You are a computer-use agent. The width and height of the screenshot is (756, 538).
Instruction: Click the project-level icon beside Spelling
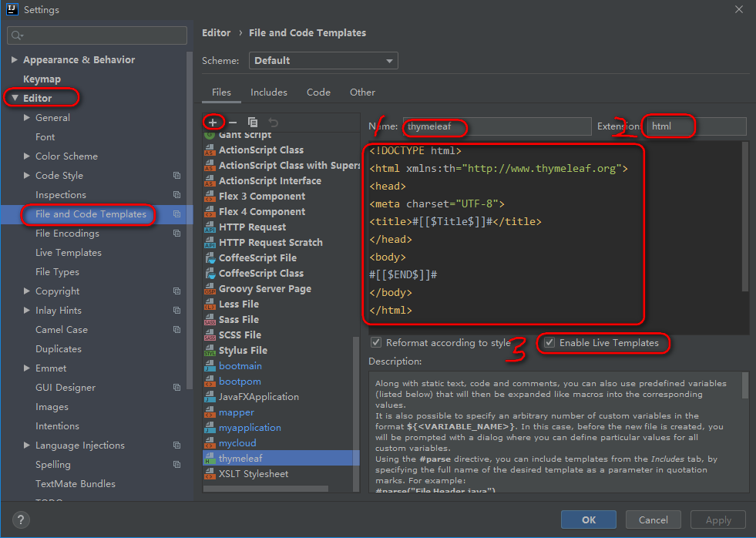tap(177, 465)
